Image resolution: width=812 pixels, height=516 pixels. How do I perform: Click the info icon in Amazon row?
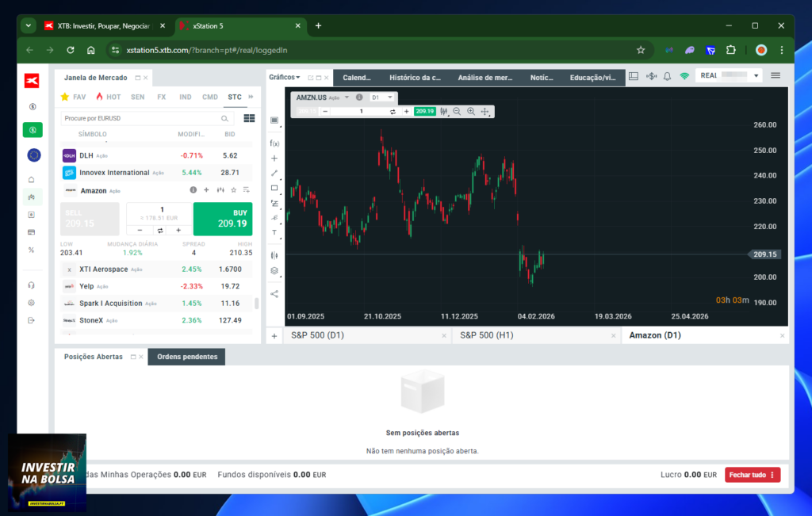point(193,190)
